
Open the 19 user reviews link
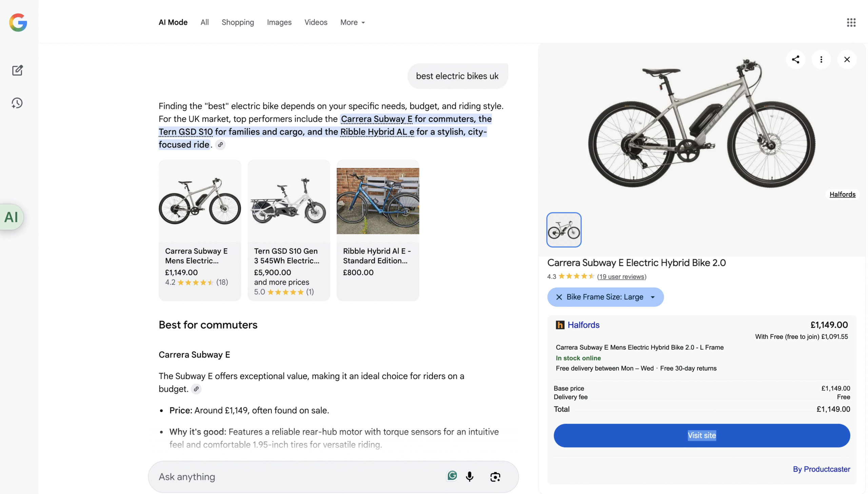(x=622, y=276)
